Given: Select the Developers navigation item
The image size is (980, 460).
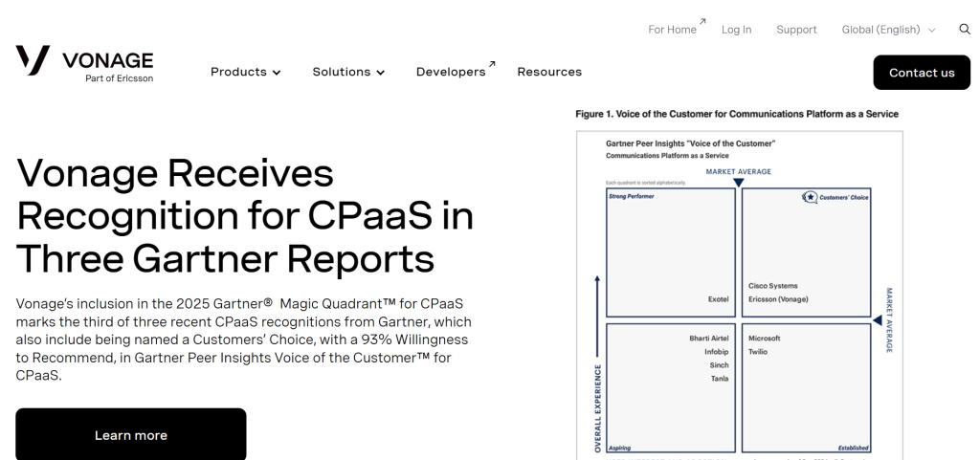Looking at the screenshot, I should pos(451,72).
